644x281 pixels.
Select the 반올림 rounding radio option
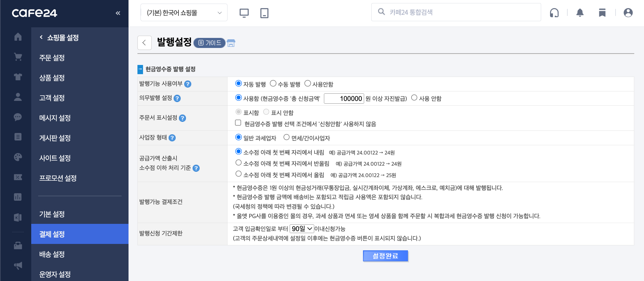[238, 163]
